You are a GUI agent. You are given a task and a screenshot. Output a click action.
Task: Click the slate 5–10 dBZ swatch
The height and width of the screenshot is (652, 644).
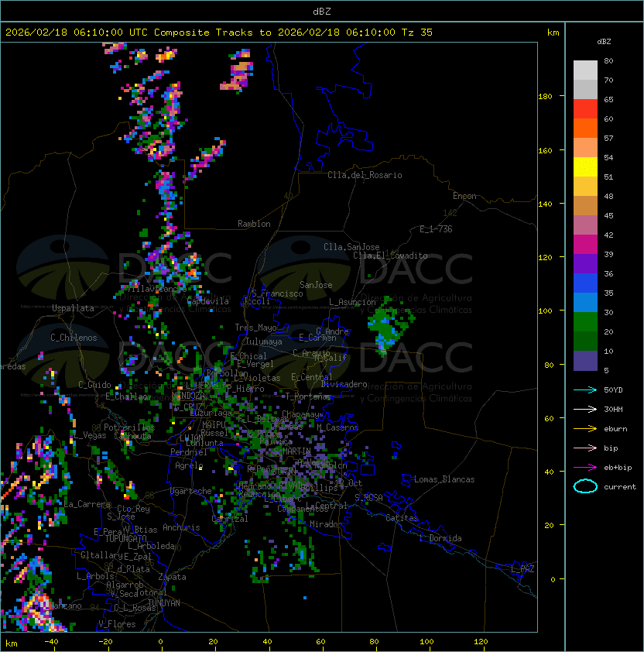(x=585, y=361)
